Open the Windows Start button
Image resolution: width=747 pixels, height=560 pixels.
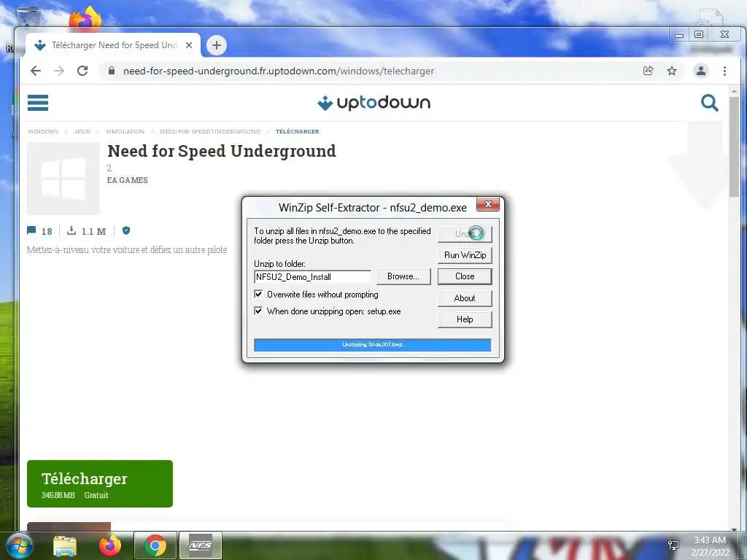coord(19,545)
